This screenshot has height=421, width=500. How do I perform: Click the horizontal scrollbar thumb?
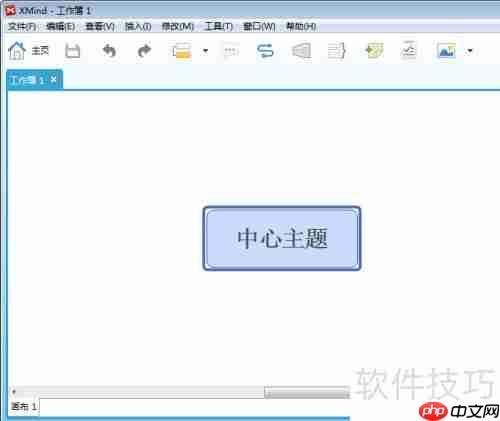(307, 392)
